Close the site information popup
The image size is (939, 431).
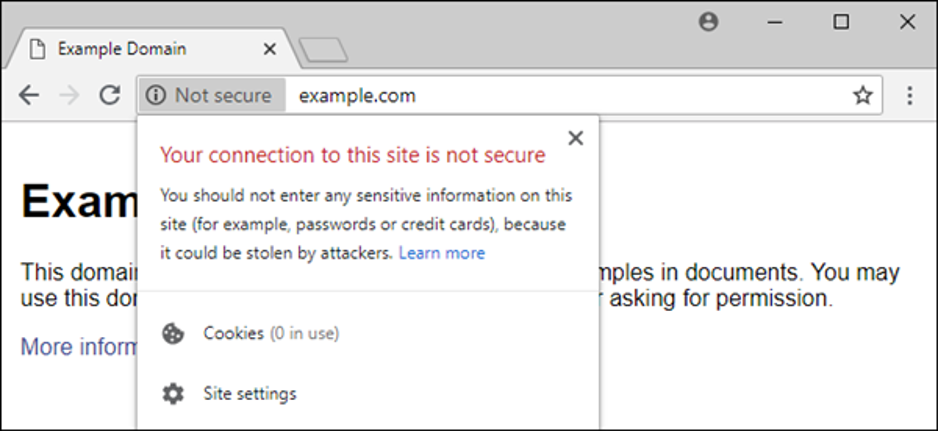tap(575, 138)
